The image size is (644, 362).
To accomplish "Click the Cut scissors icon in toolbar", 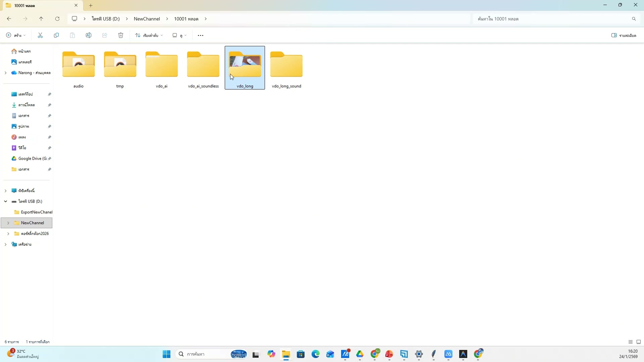I will click(40, 35).
